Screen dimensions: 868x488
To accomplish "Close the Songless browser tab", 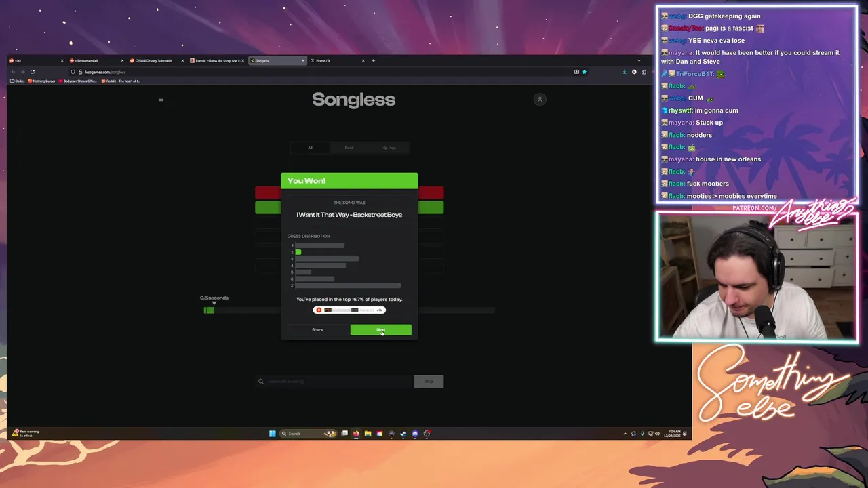I will pos(303,61).
